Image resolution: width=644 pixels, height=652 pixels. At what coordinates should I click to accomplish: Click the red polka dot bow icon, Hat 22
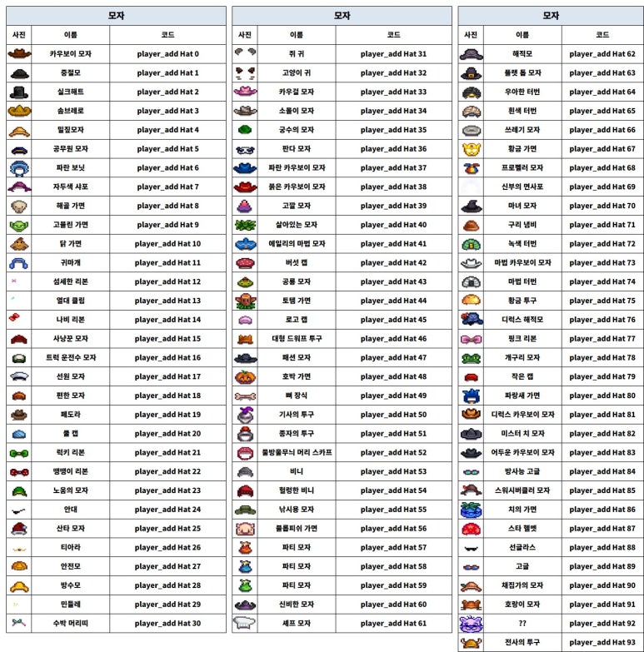[x=19, y=472]
